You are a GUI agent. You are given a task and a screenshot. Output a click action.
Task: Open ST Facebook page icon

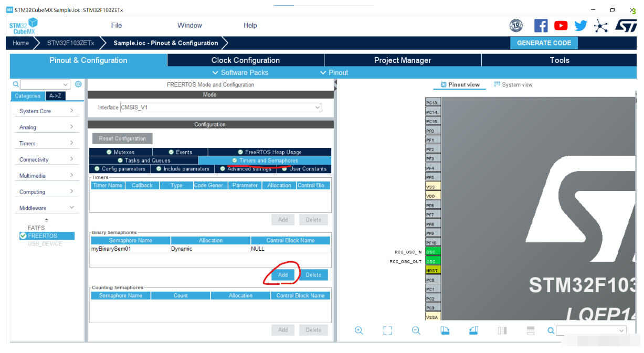click(x=541, y=25)
